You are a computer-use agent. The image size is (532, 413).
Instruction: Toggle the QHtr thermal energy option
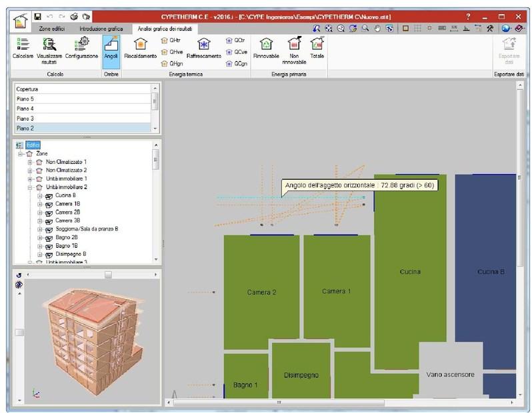tap(172, 40)
